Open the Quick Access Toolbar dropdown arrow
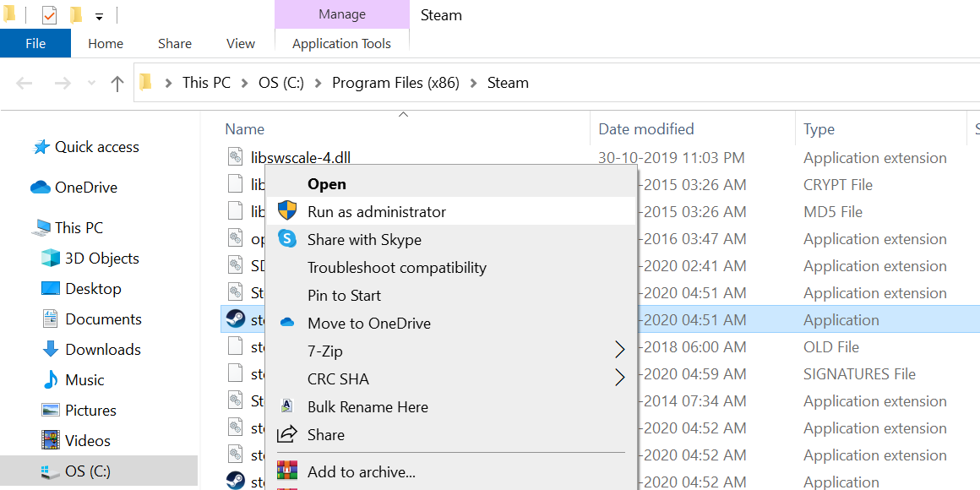Viewport: 980px width, 490px height. click(x=99, y=14)
